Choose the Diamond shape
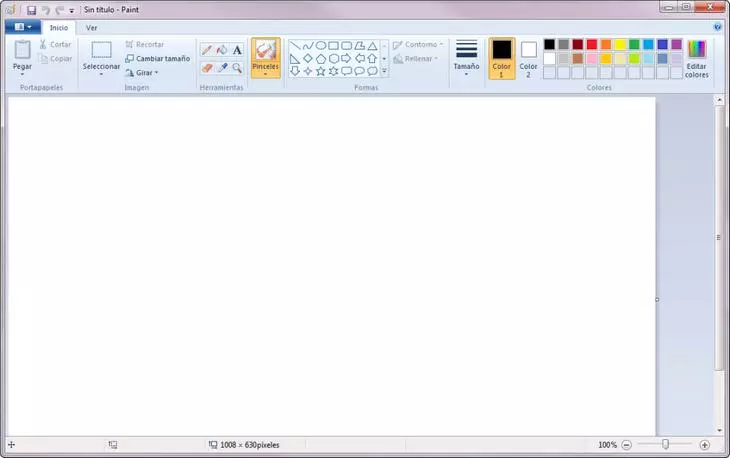Viewport: 730px width, 458px height. 308,59
